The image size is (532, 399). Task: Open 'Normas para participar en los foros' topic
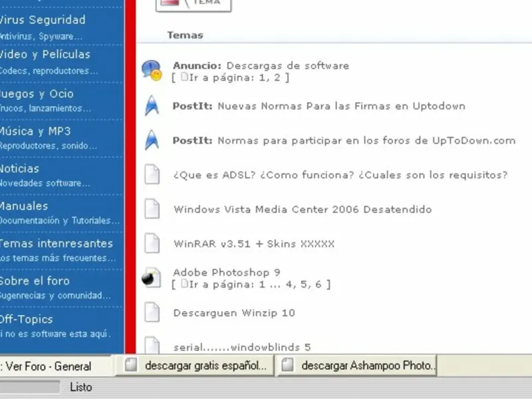tap(366, 140)
